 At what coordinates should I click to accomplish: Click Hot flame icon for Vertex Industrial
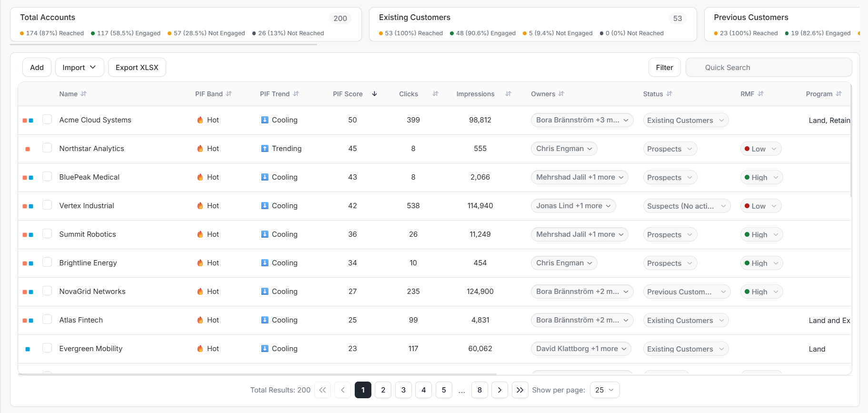coord(200,206)
